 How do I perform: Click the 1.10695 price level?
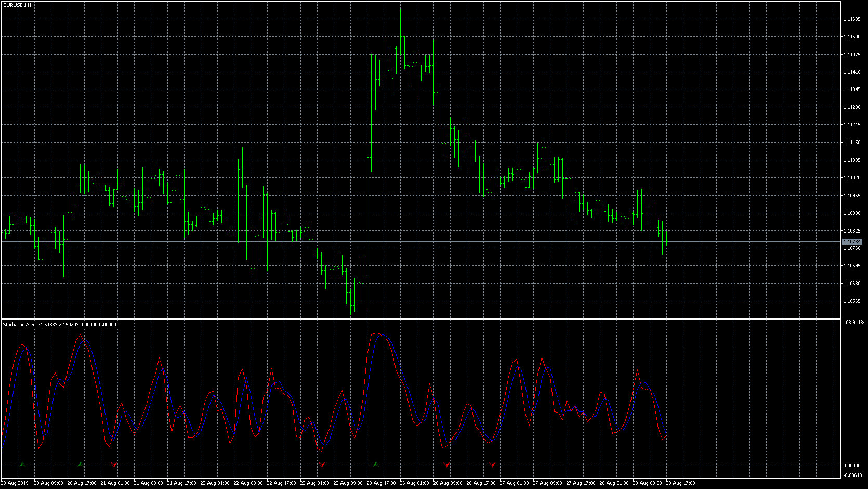tap(851, 266)
